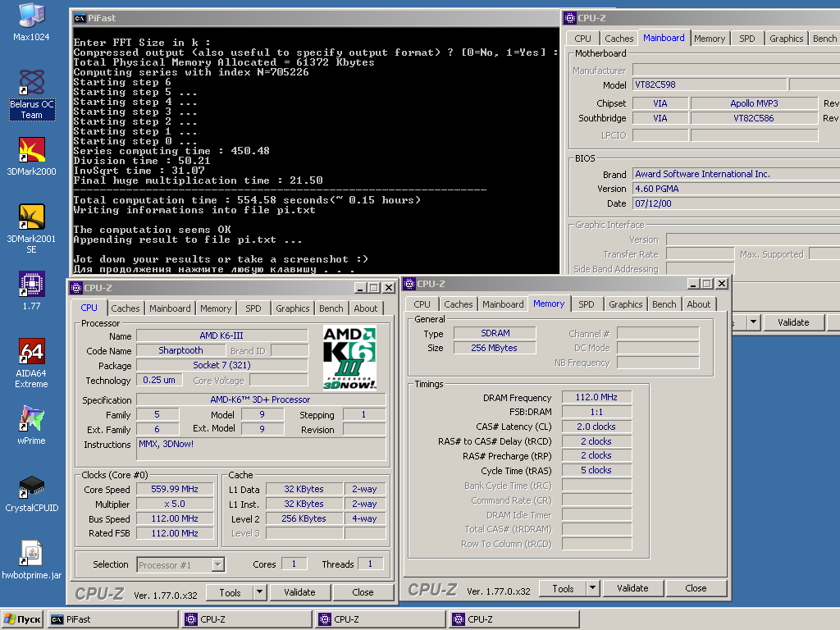Launch 3DMark2001 SE desktop shortcut

(31, 229)
